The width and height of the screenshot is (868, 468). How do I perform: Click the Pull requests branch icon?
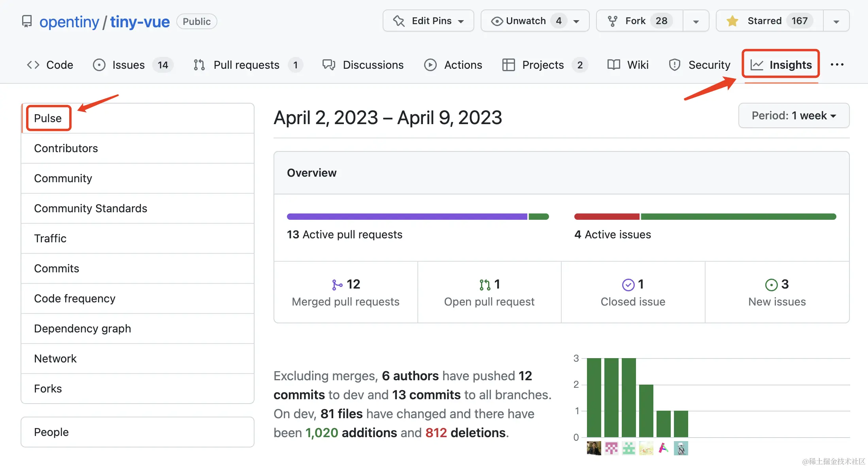tap(199, 65)
